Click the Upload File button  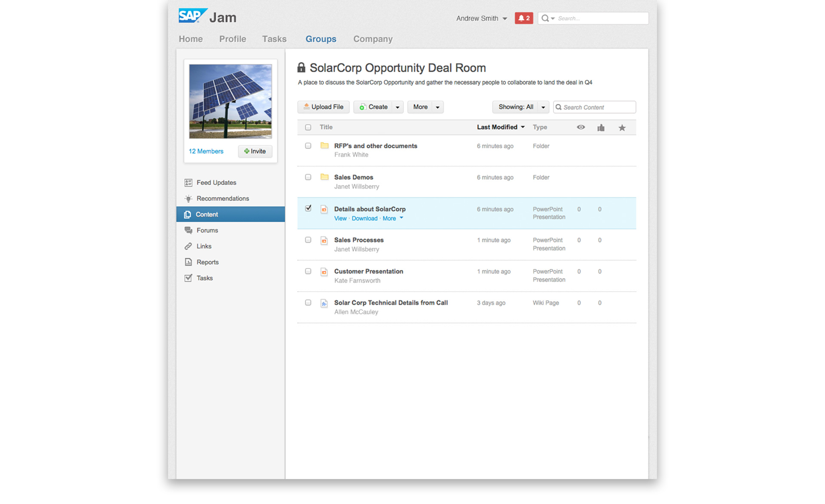pos(324,107)
